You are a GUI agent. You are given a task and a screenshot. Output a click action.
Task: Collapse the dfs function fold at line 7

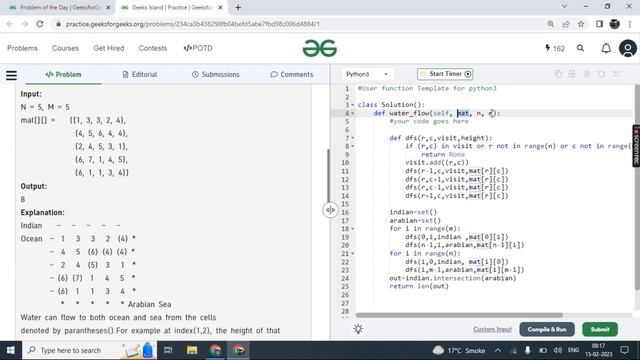353,138
